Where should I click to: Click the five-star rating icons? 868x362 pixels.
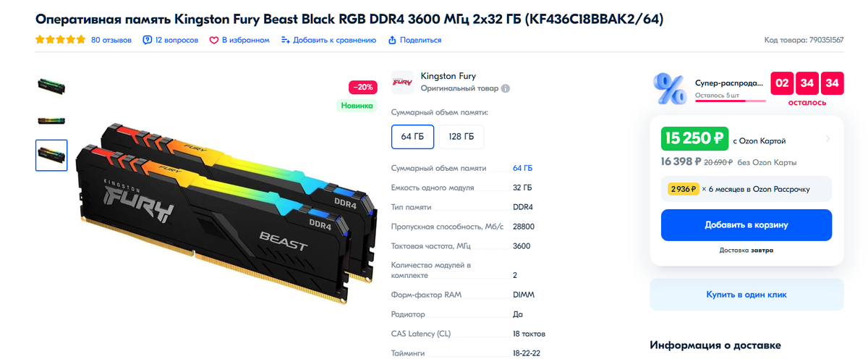coord(60,41)
